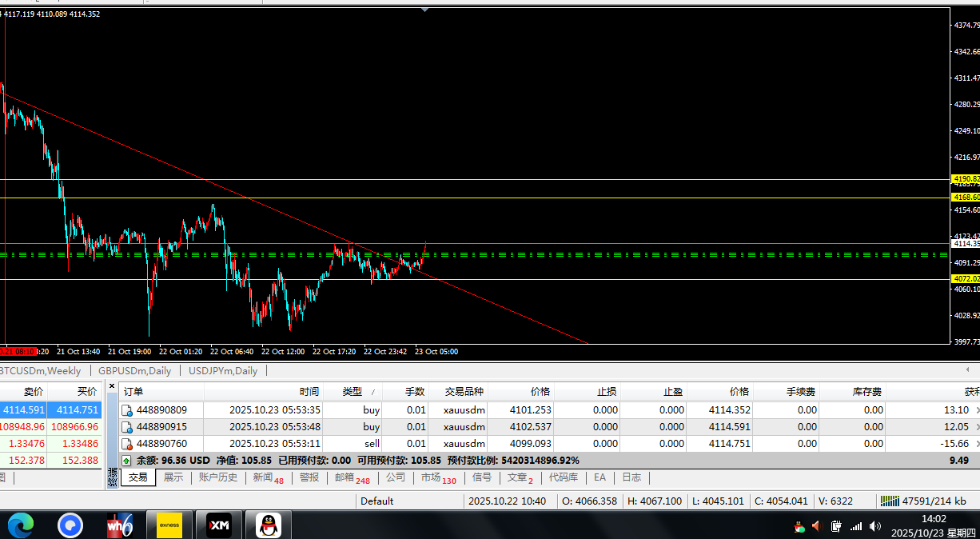Click the wh6 taskbar application icon

(120, 525)
